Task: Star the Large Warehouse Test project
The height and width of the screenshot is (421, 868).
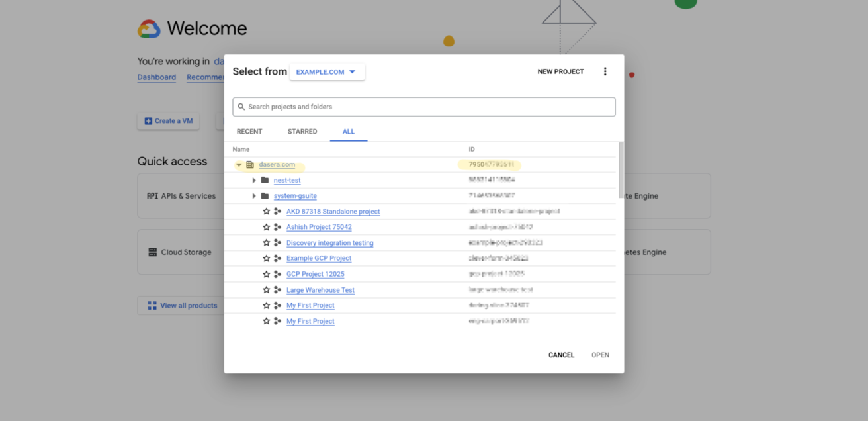Action: point(267,290)
